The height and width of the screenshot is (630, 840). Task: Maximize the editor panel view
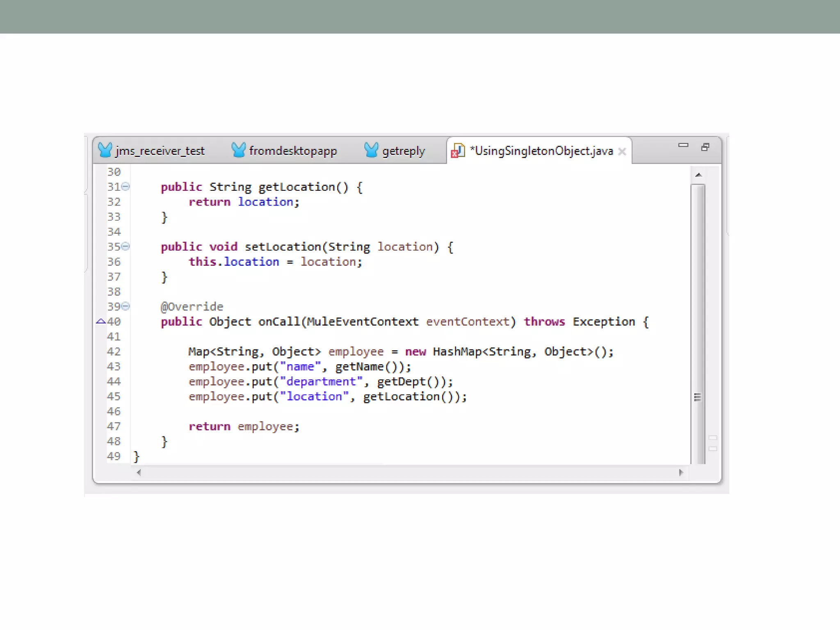[x=705, y=147]
